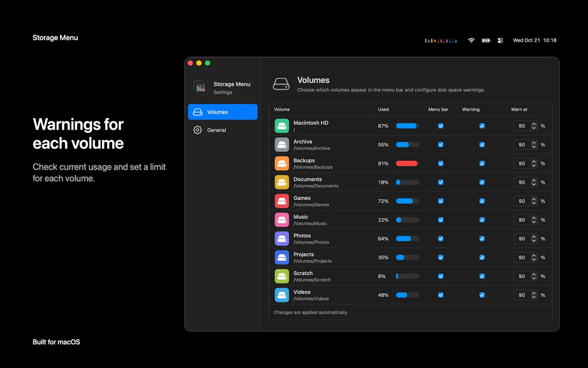Click the Documents yellow drive icon
Viewport: 588px width, 368px height.
pyautogui.click(x=282, y=182)
